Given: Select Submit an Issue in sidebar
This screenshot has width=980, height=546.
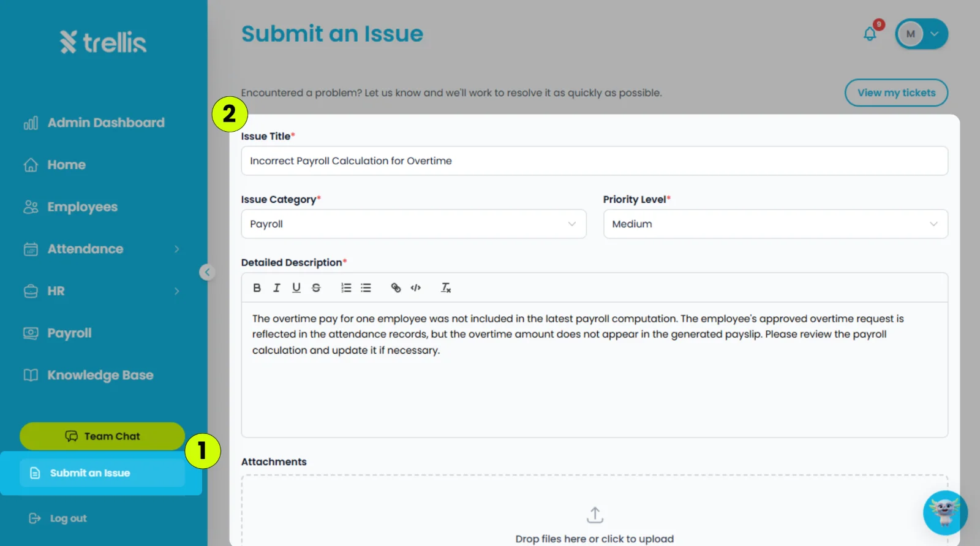Looking at the screenshot, I should (x=102, y=473).
